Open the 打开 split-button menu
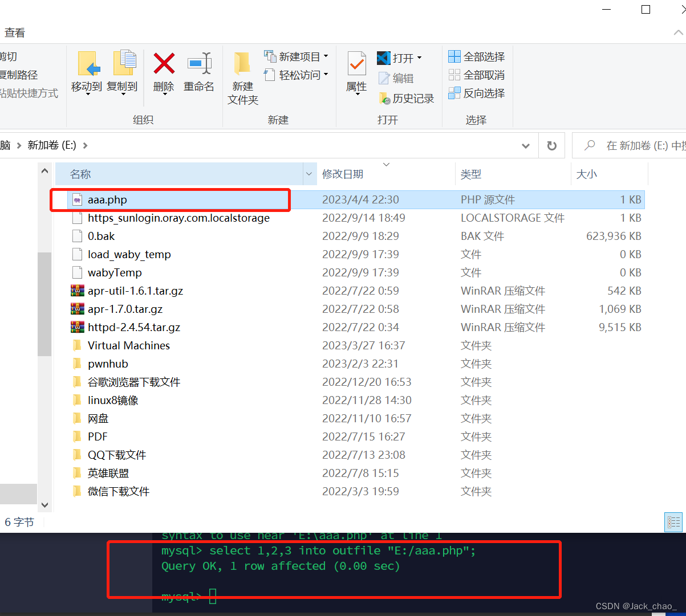The height and width of the screenshot is (616, 686). (x=419, y=58)
